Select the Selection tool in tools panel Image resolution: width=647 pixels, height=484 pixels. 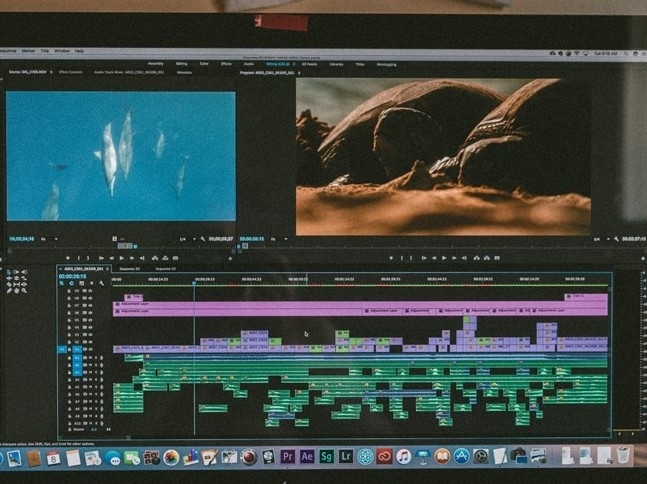9,273
